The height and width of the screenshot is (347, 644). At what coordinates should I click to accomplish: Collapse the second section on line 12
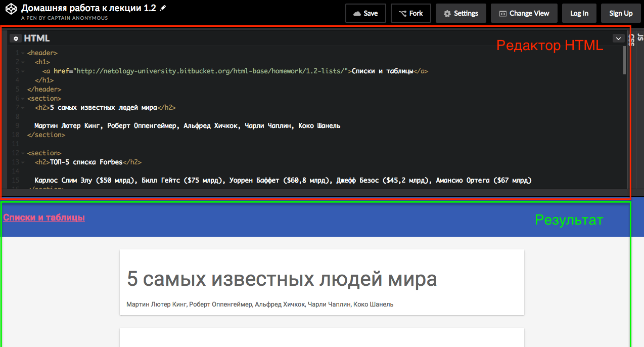point(23,153)
